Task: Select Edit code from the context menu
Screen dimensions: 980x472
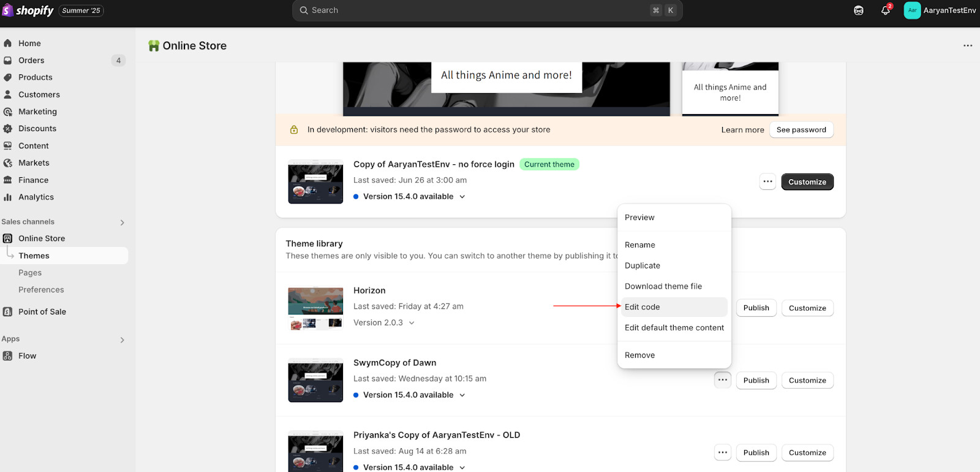Action: (674, 307)
